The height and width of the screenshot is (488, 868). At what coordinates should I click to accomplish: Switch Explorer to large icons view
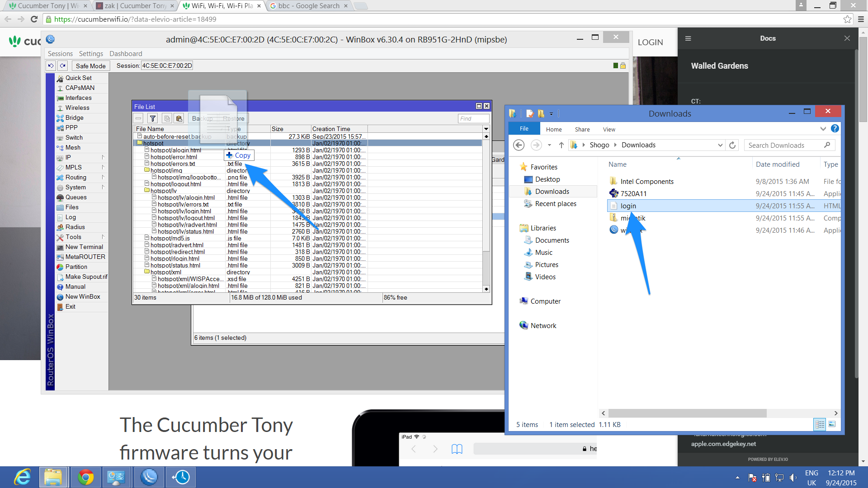[832, 424]
